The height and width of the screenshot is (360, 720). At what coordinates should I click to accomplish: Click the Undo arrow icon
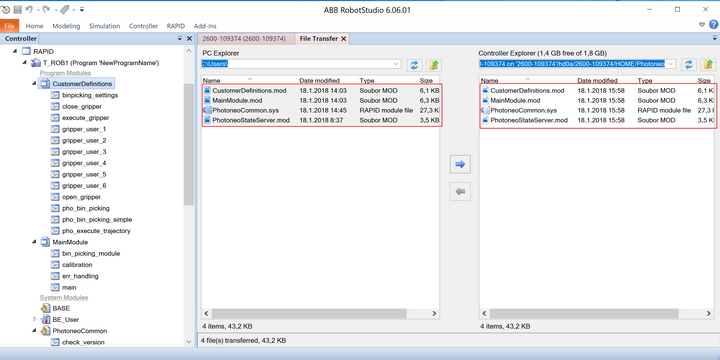tap(28, 9)
